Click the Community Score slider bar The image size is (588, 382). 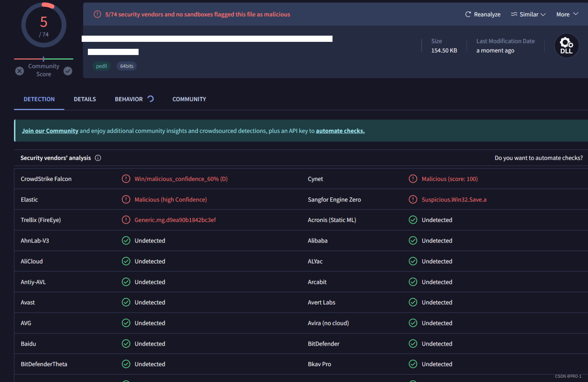(44, 59)
